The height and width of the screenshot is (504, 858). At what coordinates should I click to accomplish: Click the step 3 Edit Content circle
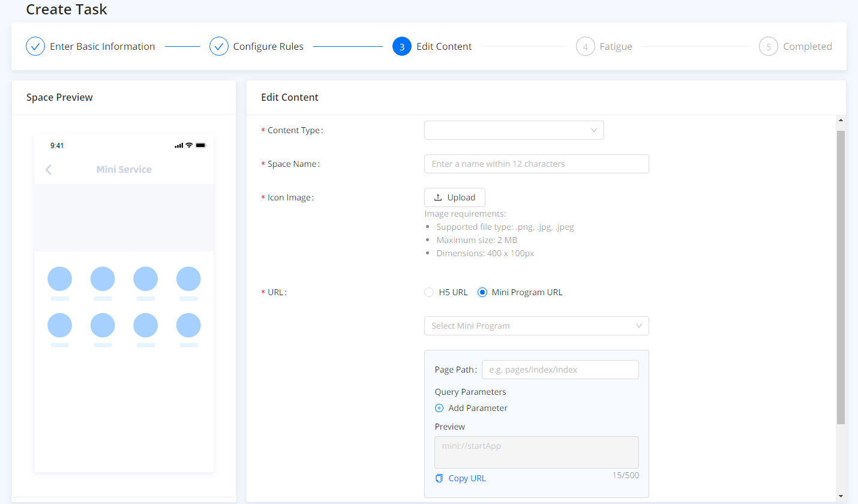point(402,46)
